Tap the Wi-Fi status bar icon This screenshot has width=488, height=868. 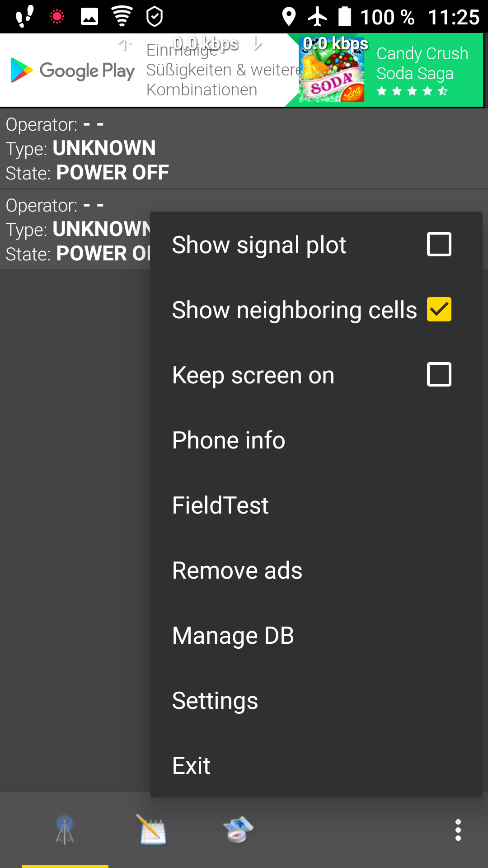[122, 17]
